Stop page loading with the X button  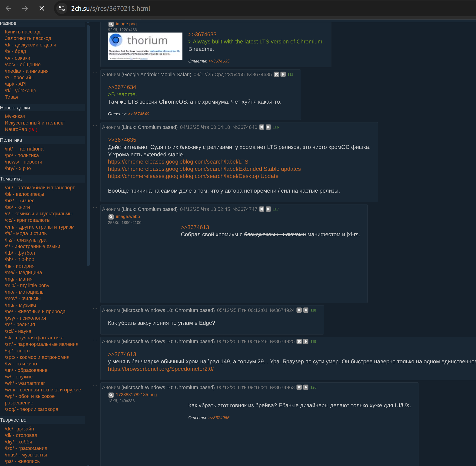[42, 9]
